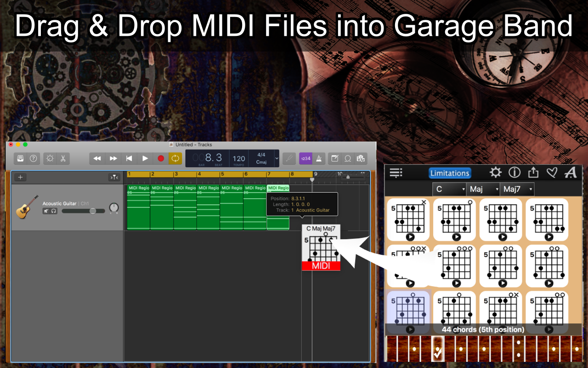588x368 pixels.
Task: Mute the Acoustic Guitar track
Action: click(x=46, y=211)
